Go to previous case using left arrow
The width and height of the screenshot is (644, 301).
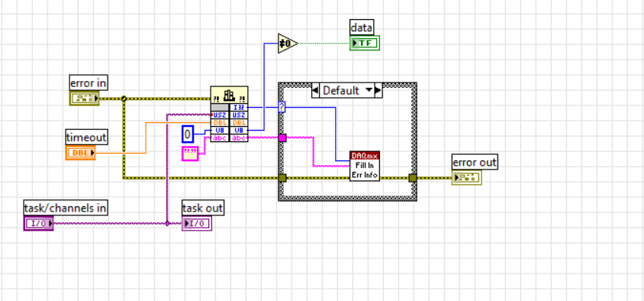pyautogui.click(x=315, y=90)
